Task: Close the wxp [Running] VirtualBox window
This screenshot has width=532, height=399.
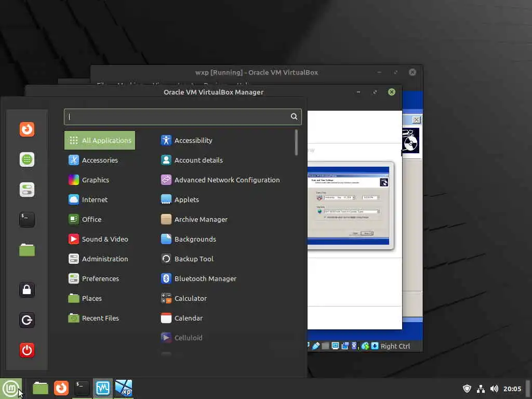Action: pyautogui.click(x=412, y=72)
